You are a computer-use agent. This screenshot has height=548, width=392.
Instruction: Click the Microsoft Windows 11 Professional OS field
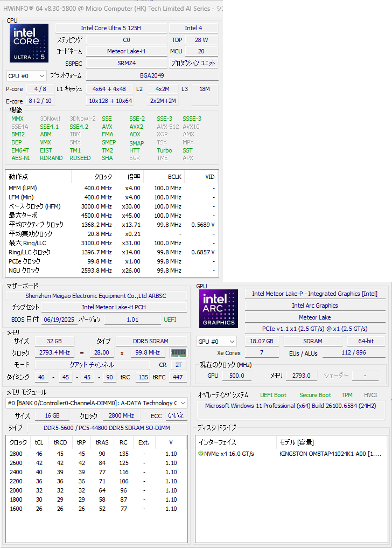290,406
